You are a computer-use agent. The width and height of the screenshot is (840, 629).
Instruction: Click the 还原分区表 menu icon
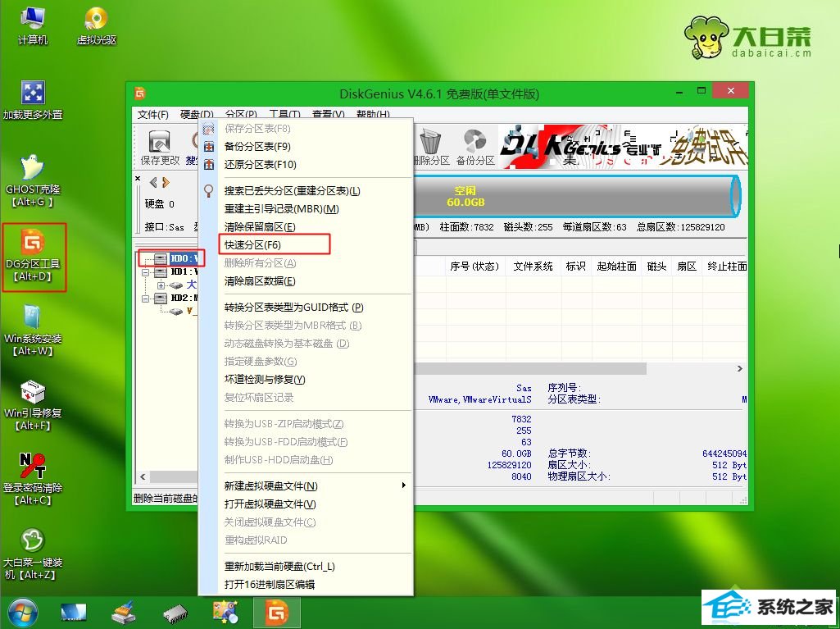pos(209,165)
